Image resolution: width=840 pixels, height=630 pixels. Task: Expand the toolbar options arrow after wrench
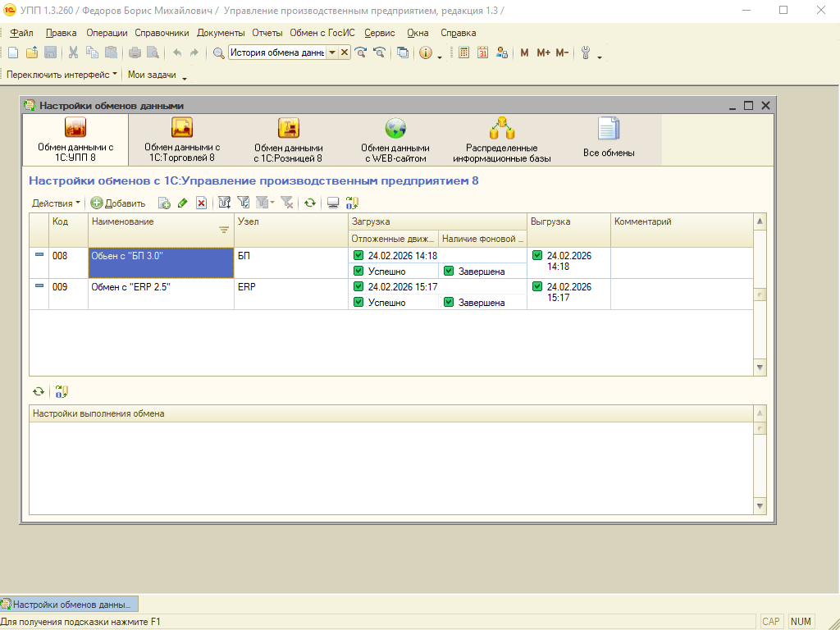click(x=600, y=57)
